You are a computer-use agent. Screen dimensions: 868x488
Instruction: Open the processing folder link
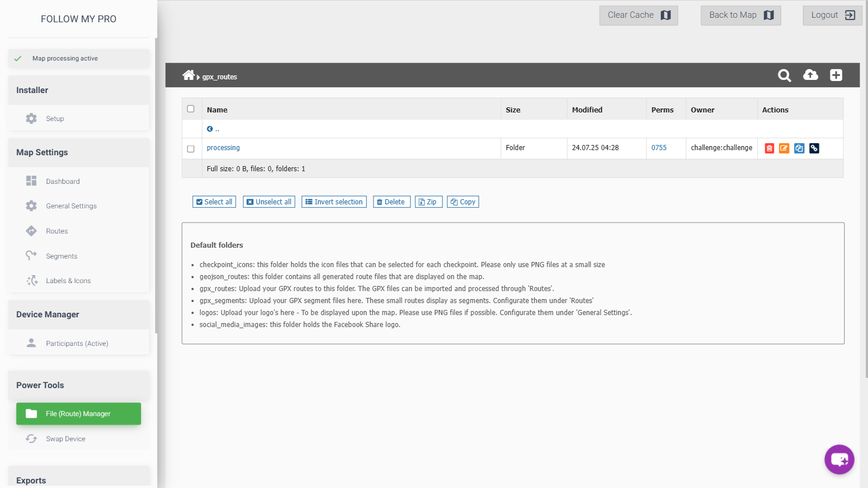click(x=223, y=148)
